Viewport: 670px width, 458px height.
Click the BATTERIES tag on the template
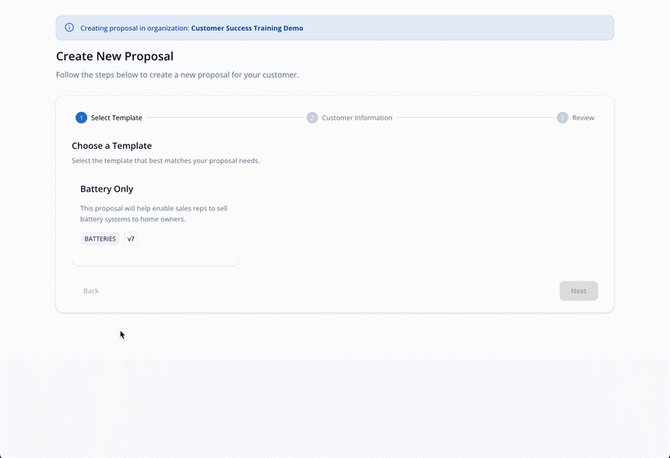click(x=100, y=239)
